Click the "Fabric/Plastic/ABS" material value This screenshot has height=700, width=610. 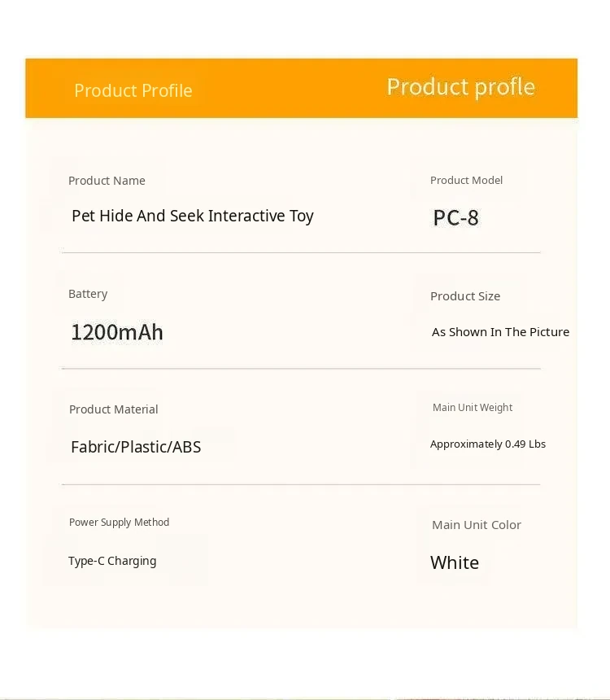point(136,447)
